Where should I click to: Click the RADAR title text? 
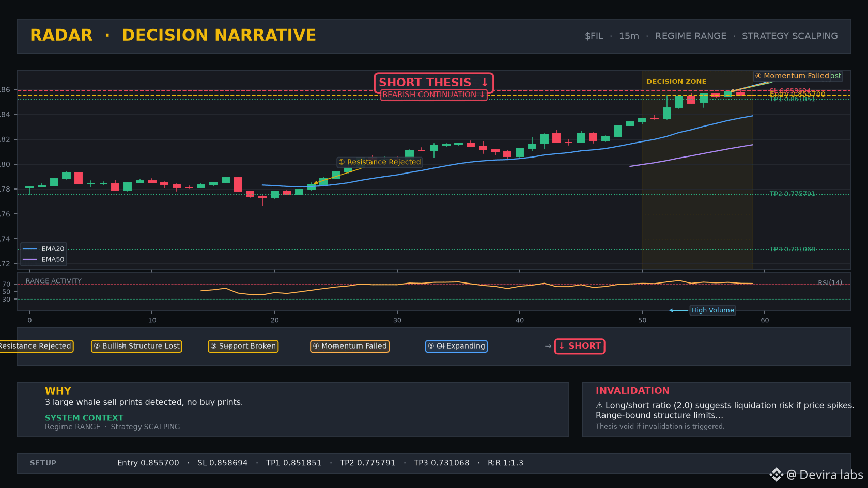tap(61, 35)
